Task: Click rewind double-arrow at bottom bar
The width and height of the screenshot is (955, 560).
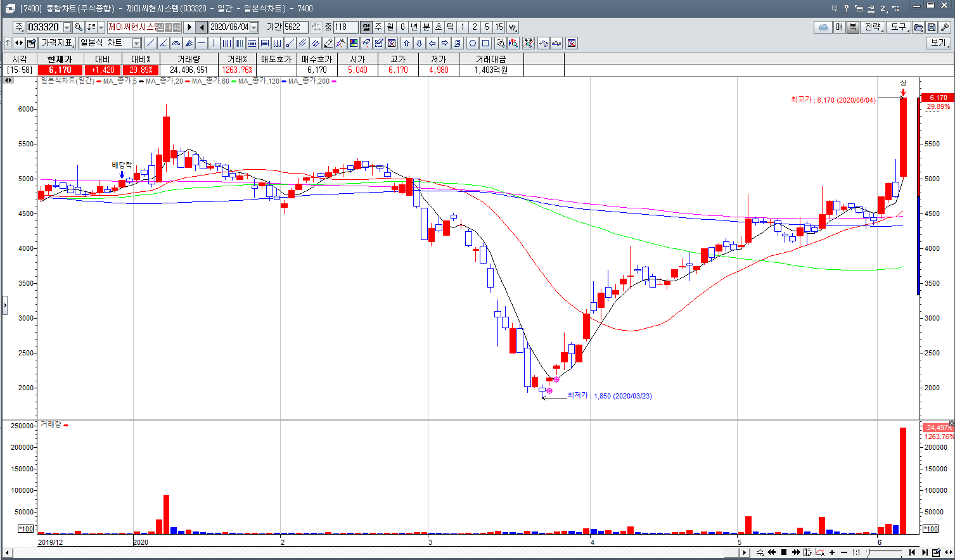Action: (772, 552)
